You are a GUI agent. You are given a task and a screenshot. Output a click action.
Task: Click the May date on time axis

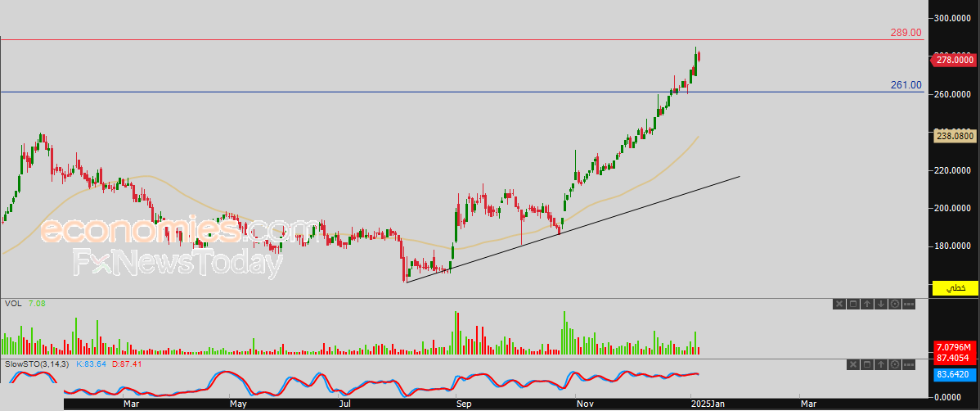[239, 404]
